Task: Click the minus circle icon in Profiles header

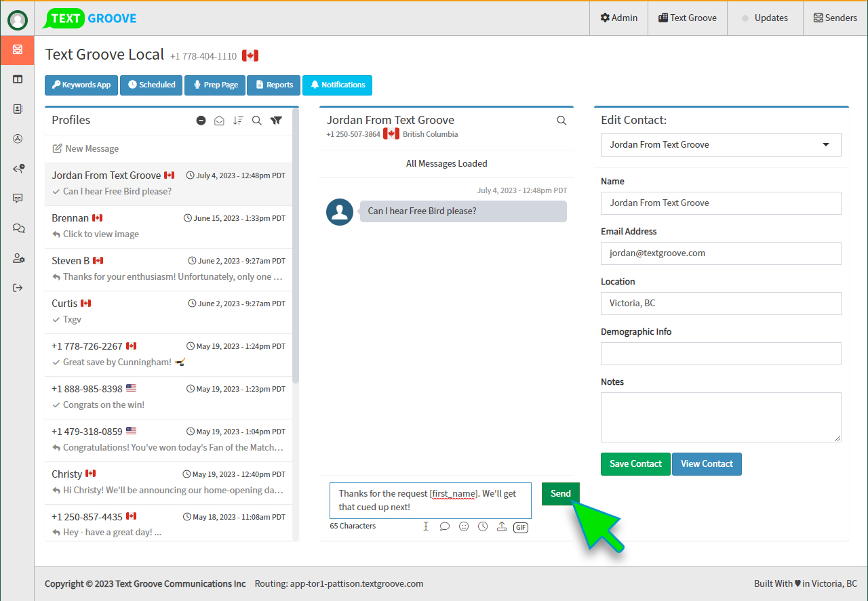Action: (x=201, y=121)
